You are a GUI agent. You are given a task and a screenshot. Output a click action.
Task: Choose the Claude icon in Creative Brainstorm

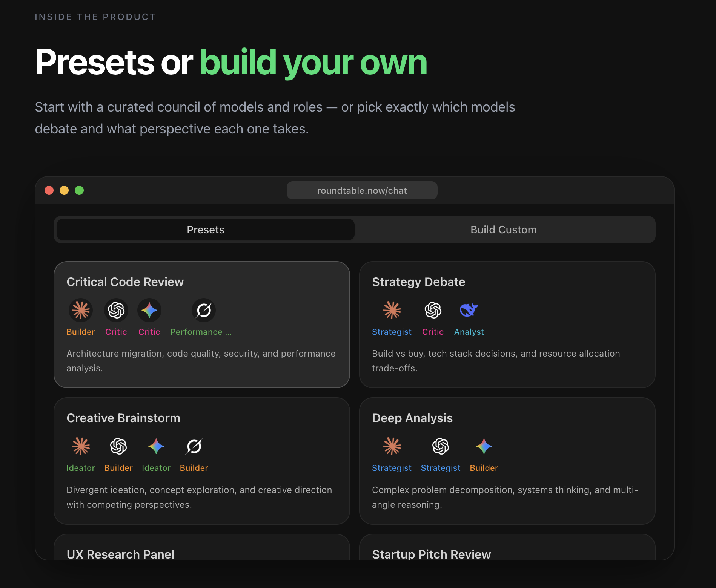click(x=81, y=447)
